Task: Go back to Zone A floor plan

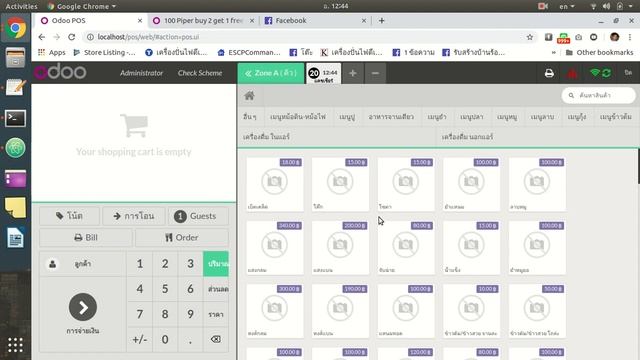Action: point(271,73)
